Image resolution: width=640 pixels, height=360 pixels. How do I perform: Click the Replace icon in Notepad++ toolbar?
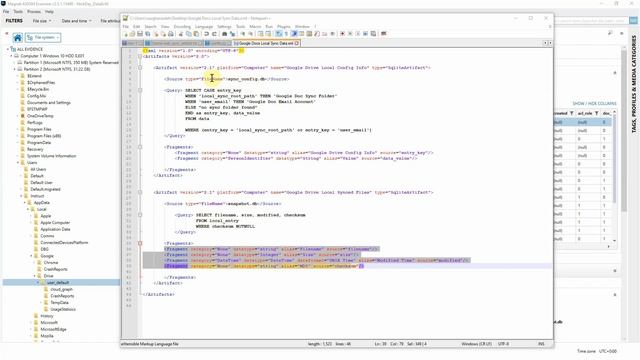(x=233, y=34)
